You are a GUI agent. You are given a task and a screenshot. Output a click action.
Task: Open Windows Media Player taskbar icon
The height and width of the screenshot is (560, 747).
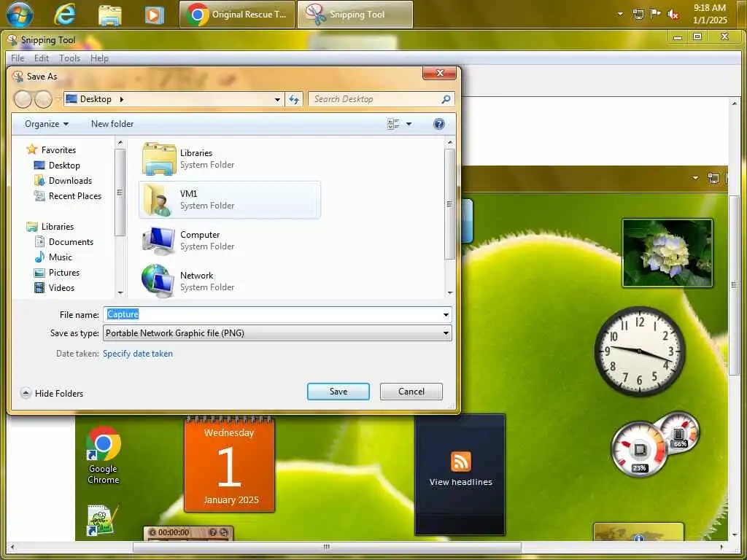(154, 15)
